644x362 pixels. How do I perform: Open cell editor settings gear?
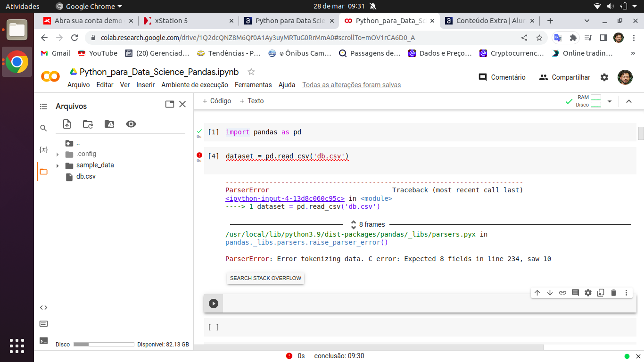coord(588,293)
